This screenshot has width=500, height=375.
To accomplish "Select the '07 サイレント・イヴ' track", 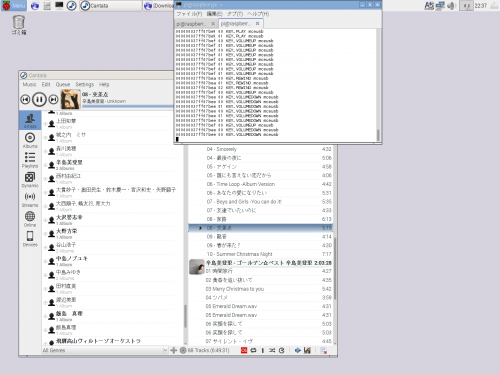I will 261,341.
